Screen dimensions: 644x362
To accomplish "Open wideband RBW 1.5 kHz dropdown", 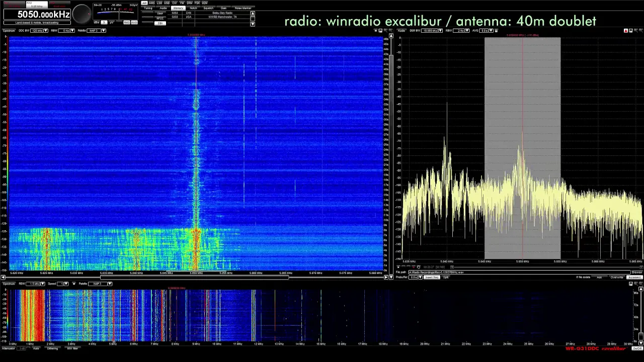I will [43, 284].
